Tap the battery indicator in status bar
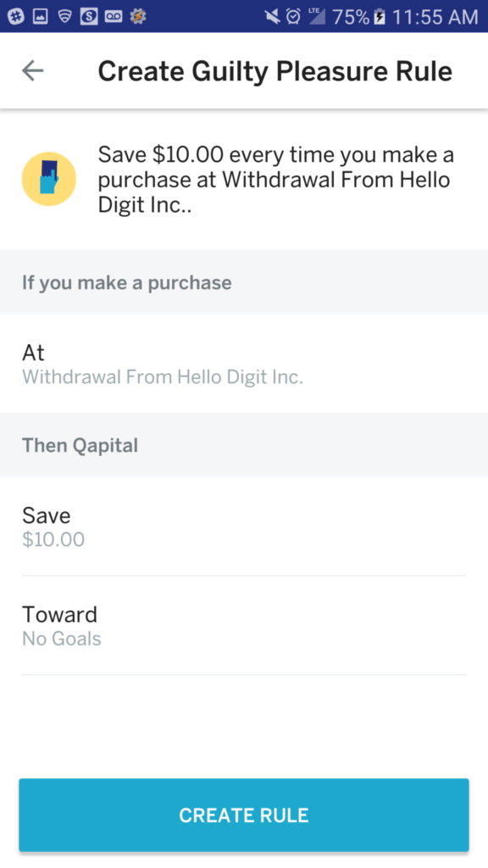This screenshot has width=488, height=868. point(380,17)
